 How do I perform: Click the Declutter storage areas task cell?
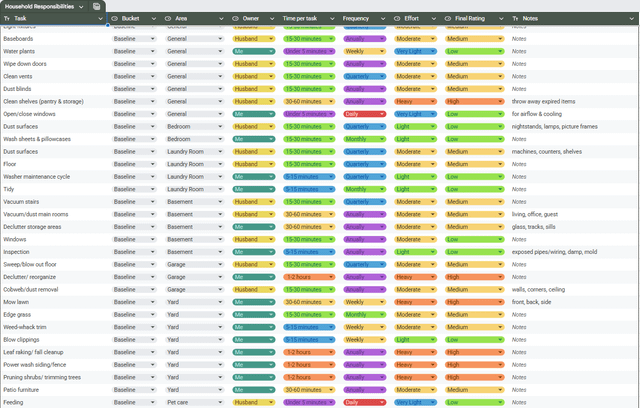tap(54, 227)
